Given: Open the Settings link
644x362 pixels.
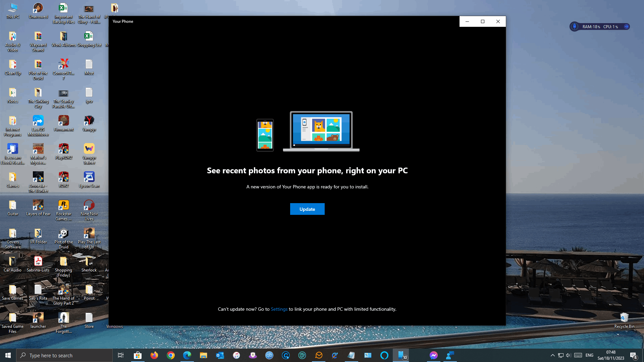Looking at the screenshot, I should [x=279, y=309].
